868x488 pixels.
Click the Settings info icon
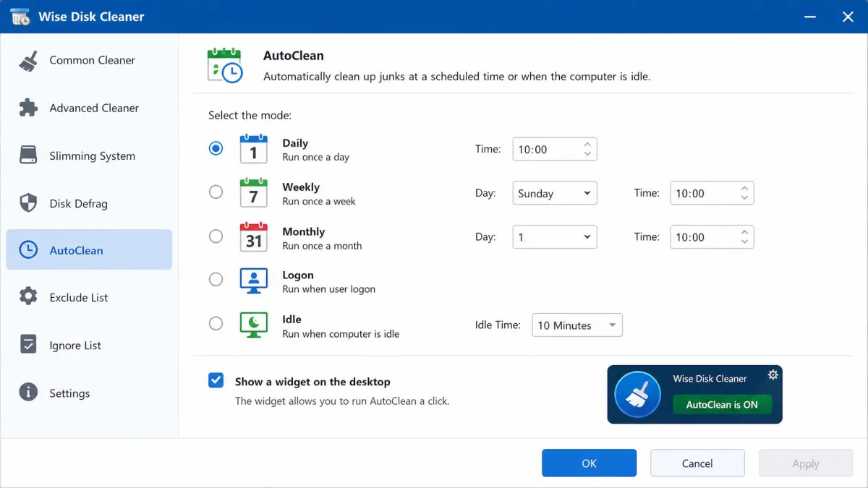28,393
